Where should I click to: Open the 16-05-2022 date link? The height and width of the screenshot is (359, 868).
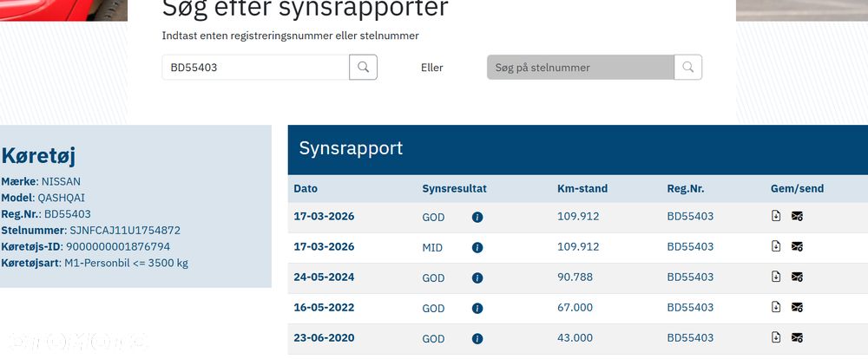pyautogui.click(x=324, y=308)
